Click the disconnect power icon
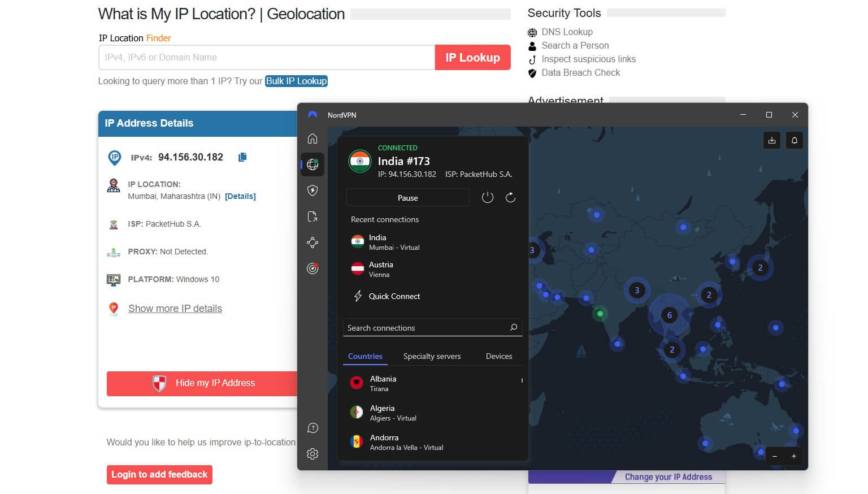This screenshot has height=494, width=868. coord(488,197)
